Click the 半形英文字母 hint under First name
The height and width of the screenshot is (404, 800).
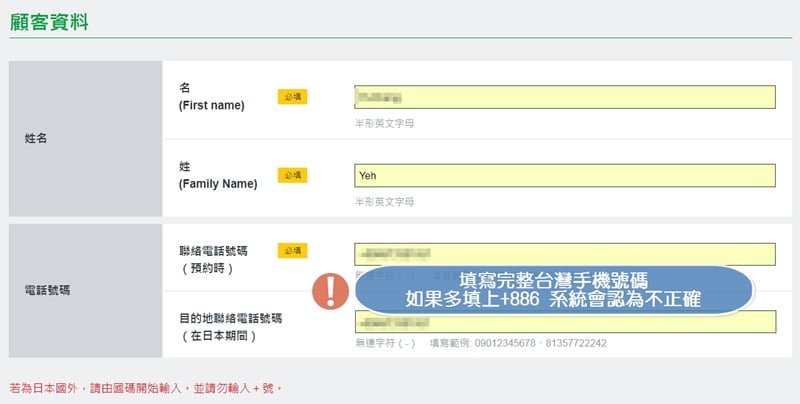point(385,123)
